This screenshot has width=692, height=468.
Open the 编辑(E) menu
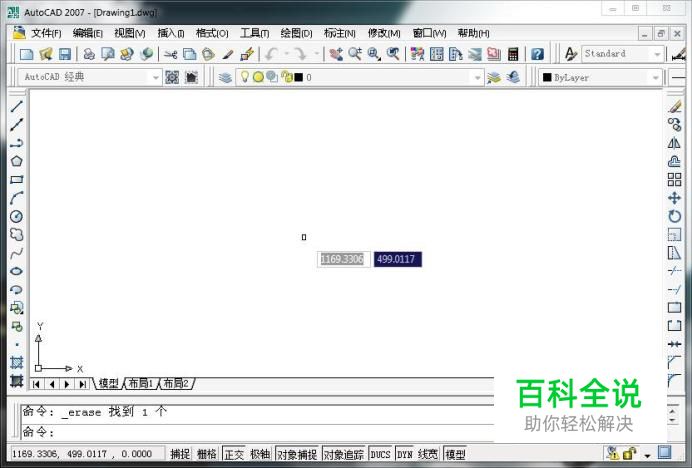click(x=87, y=33)
